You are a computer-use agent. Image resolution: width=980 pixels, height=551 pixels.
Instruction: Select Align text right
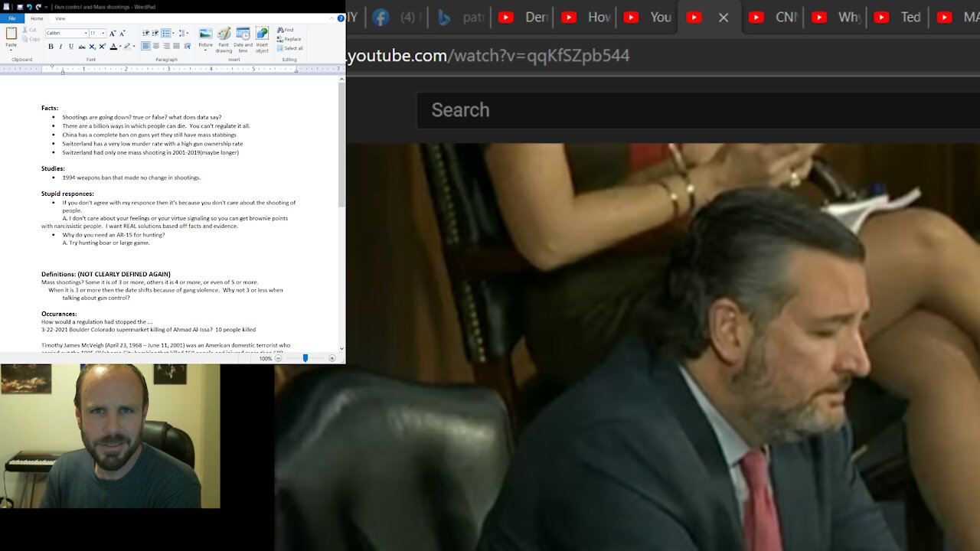click(x=166, y=47)
